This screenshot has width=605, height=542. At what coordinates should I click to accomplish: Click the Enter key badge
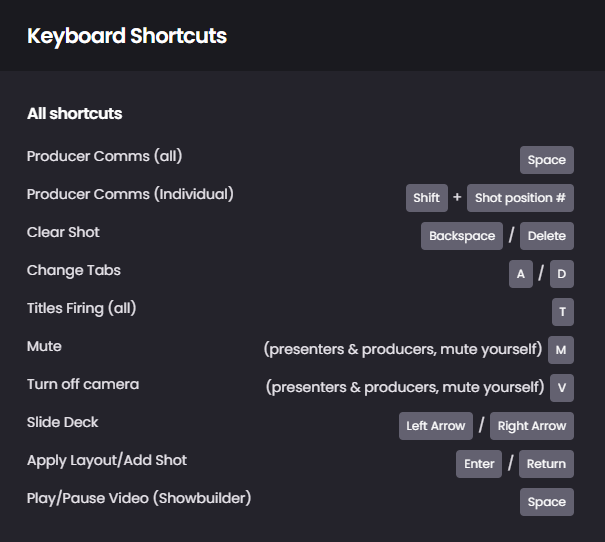[x=479, y=464]
